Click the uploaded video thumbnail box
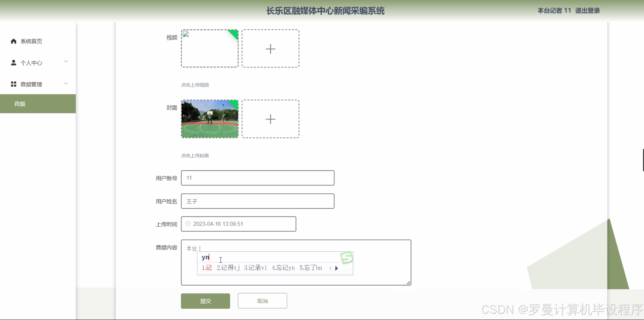This screenshot has height=320, width=644. 209,49
